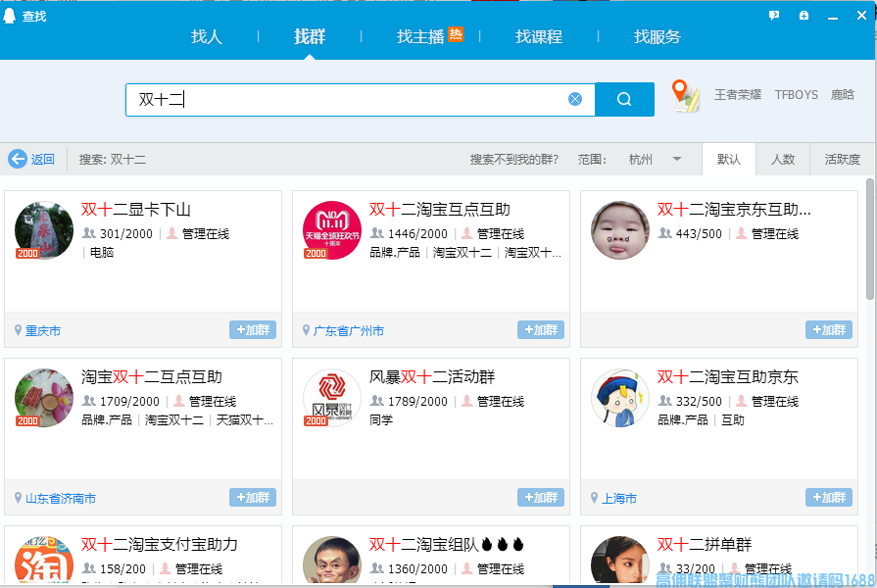Switch to 找人 tab
This screenshot has height=588, width=877.
tap(207, 37)
